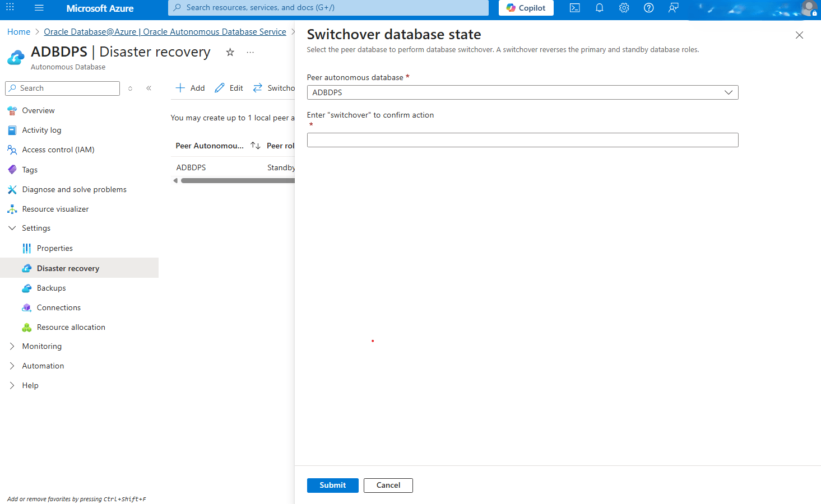Expand the Monitoring section
Image resolution: width=821 pixels, height=504 pixels.
click(41, 346)
